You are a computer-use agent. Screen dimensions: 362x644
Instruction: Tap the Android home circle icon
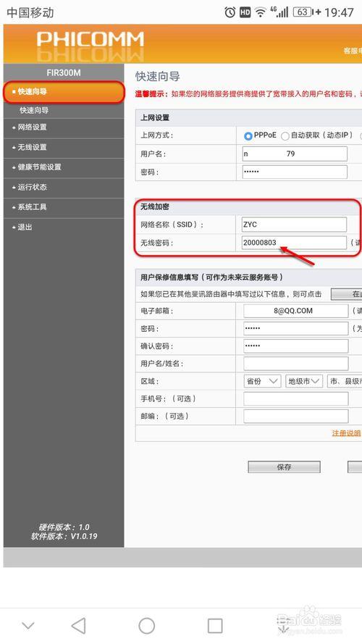(146, 626)
